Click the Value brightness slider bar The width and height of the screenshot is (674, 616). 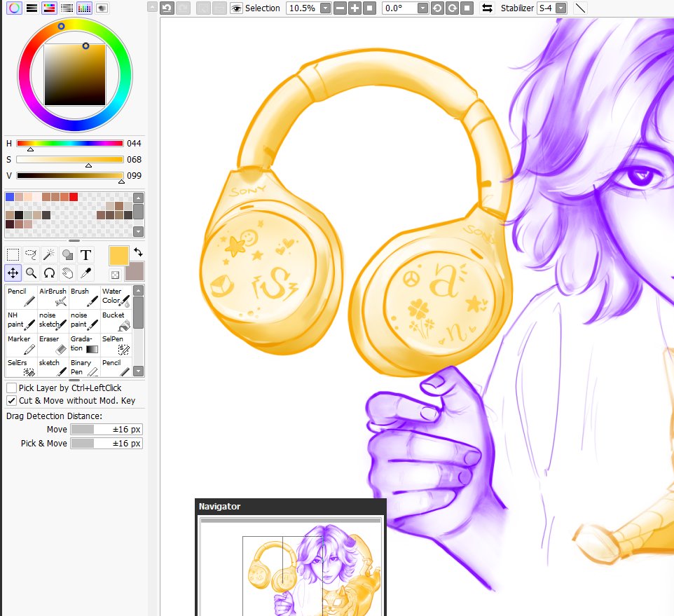click(x=69, y=175)
